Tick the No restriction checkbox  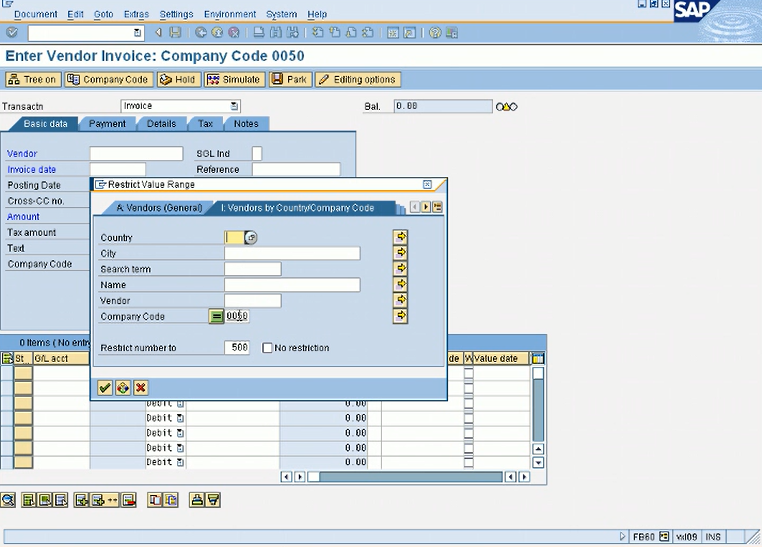click(x=267, y=348)
